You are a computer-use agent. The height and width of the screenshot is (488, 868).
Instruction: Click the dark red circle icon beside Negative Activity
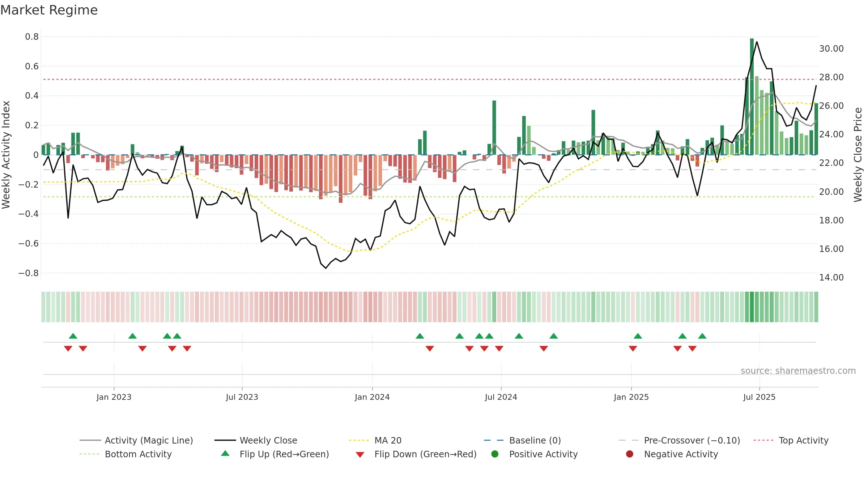pos(630,454)
